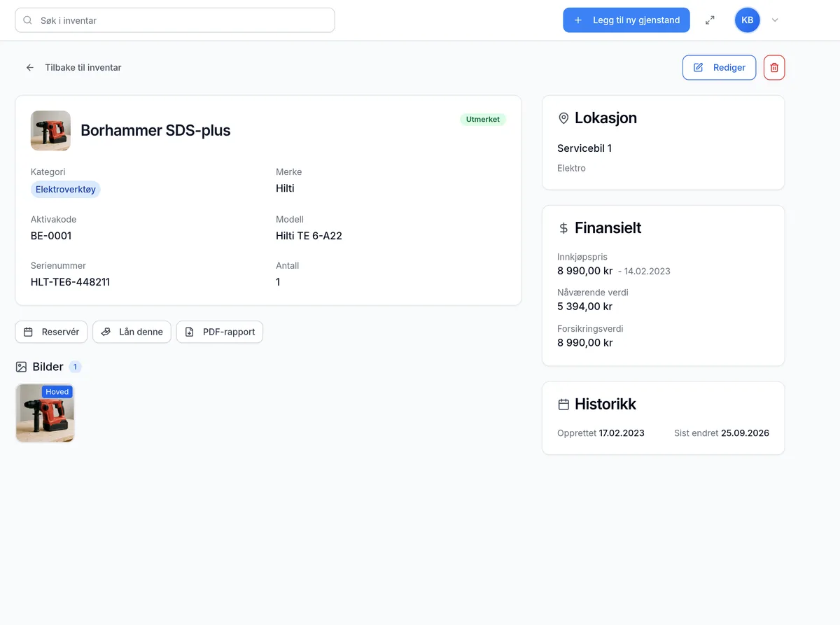The height and width of the screenshot is (625, 840).
Task: Open the KB user avatar
Action: pyautogui.click(x=748, y=20)
